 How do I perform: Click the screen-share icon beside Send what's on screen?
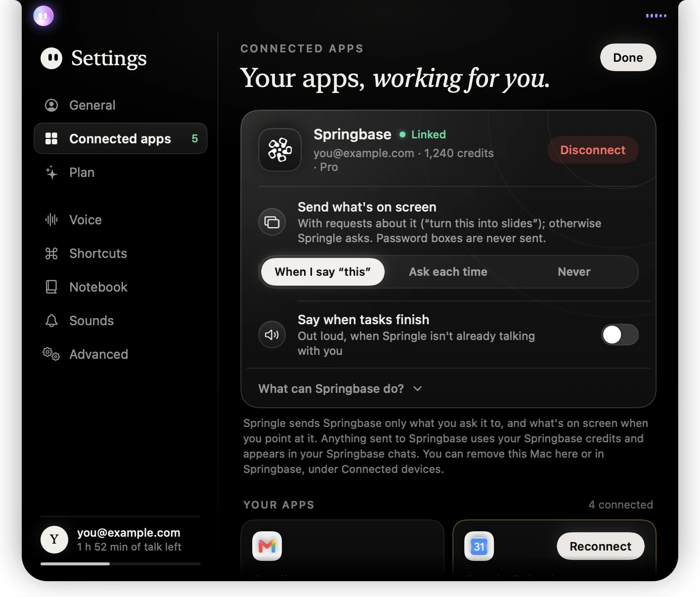[x=272, y=222]
